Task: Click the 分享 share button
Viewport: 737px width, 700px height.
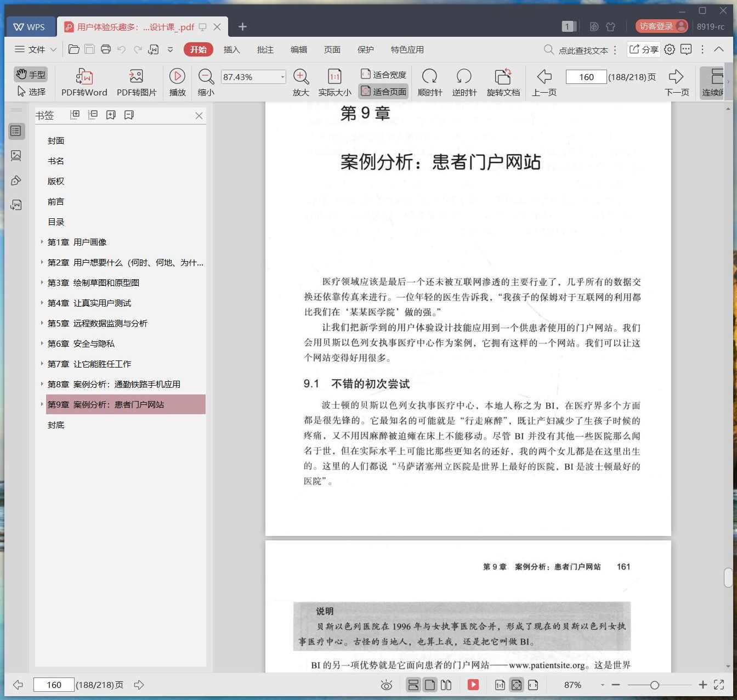Action: pyautogui.click(x=643, y=49)
